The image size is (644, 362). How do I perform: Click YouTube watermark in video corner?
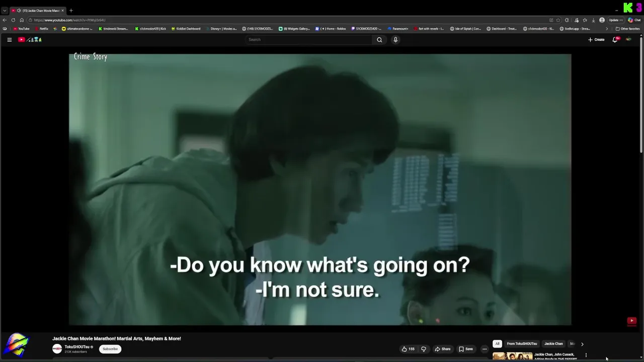click(x=631, y=321)
